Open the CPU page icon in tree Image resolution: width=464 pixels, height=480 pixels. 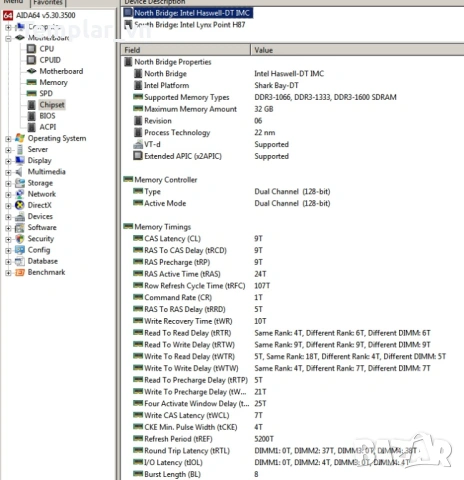[x=31, y=49]
